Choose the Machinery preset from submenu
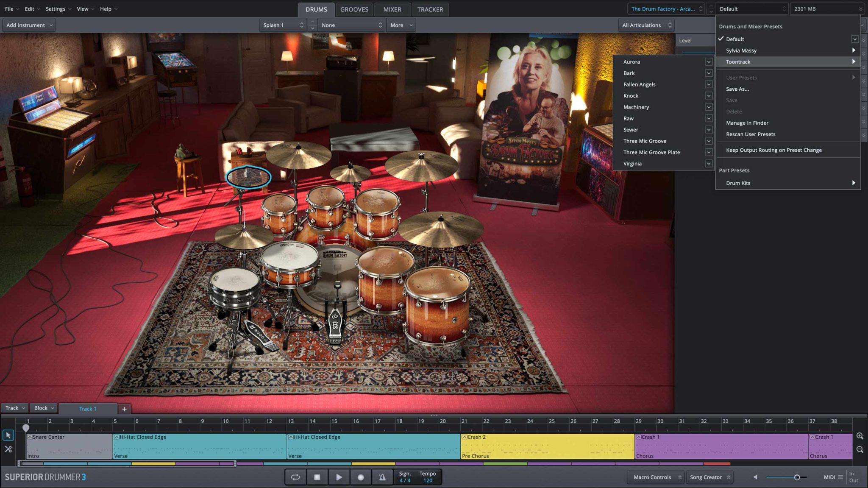 point(636,107)
